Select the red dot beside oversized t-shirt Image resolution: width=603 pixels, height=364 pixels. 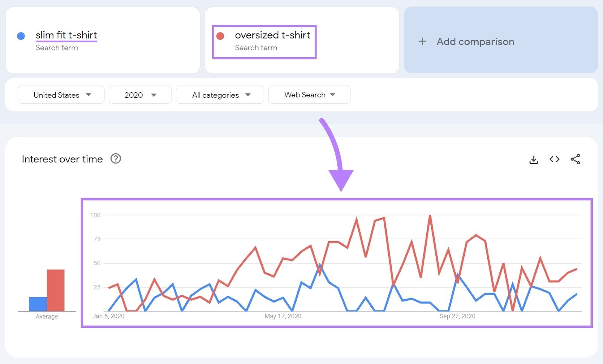[x=221, y=36]
